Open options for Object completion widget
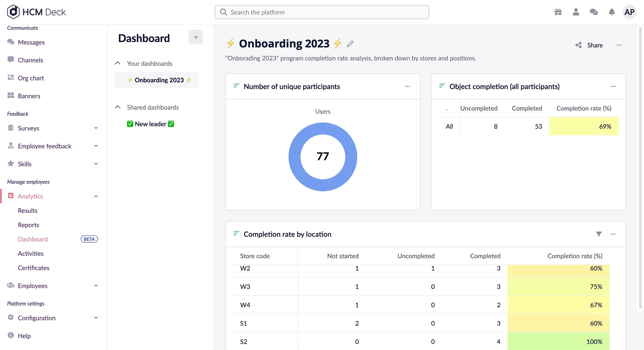The width and height of the screenshot is (644, 350). click(x=613, y=86)
